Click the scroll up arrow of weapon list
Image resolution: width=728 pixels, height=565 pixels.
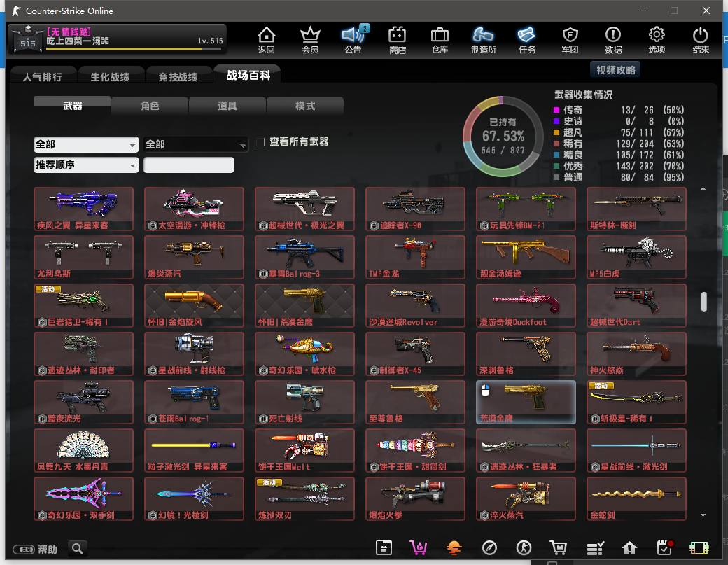[x=703, y=188]
